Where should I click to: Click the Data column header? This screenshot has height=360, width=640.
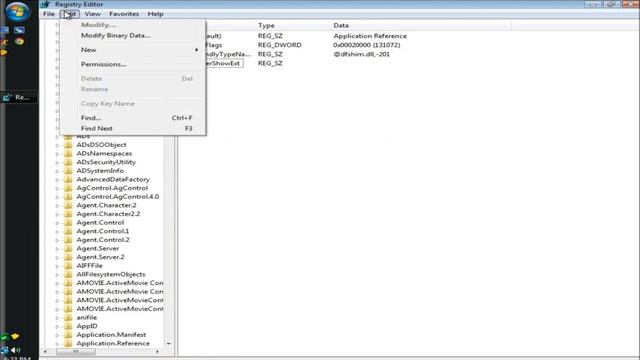tap(420, 25)
